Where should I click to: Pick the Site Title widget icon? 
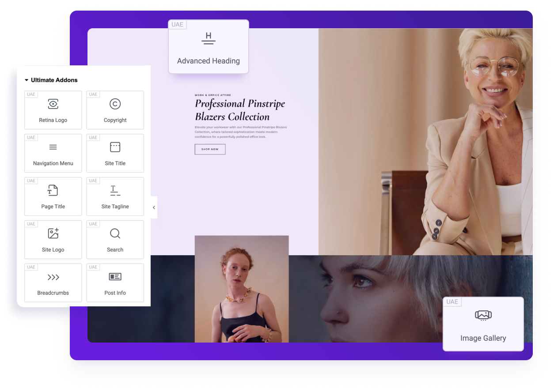pyautogui.click(x=115, y=147)
